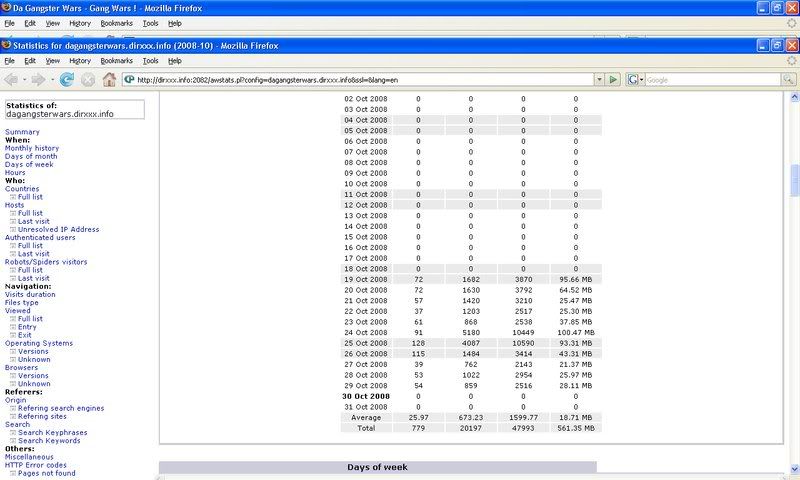Image resolution: width=800 pixels, height=480 pixels.
Task: Open the Unresolved IP Address link
Action: coord(58,229)
